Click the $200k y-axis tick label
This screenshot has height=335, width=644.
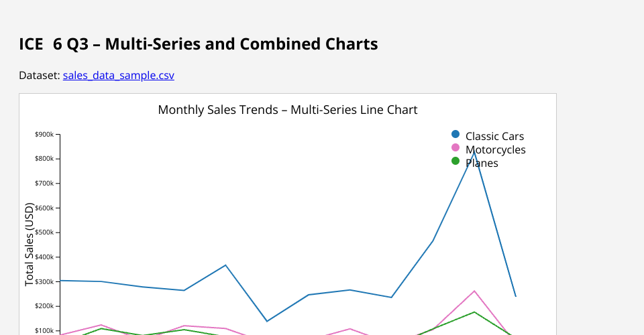[x=44, y=306]
